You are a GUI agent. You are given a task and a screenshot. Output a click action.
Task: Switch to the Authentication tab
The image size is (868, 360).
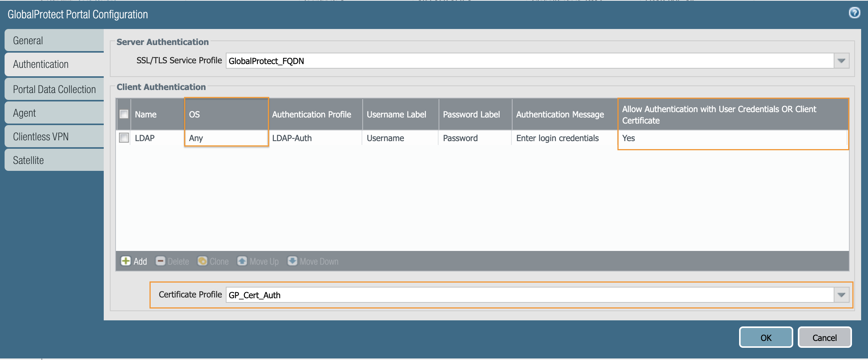click(x=54, y=64)
